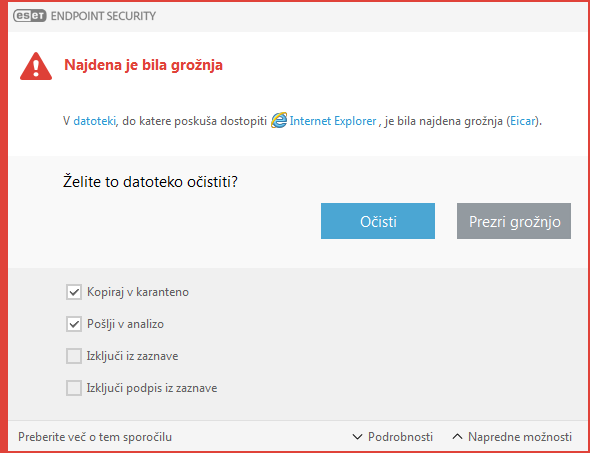The width and height of the screenshot is (590, 453).
Task: Click the Internet Explorer icon
Action: [279, 121]
